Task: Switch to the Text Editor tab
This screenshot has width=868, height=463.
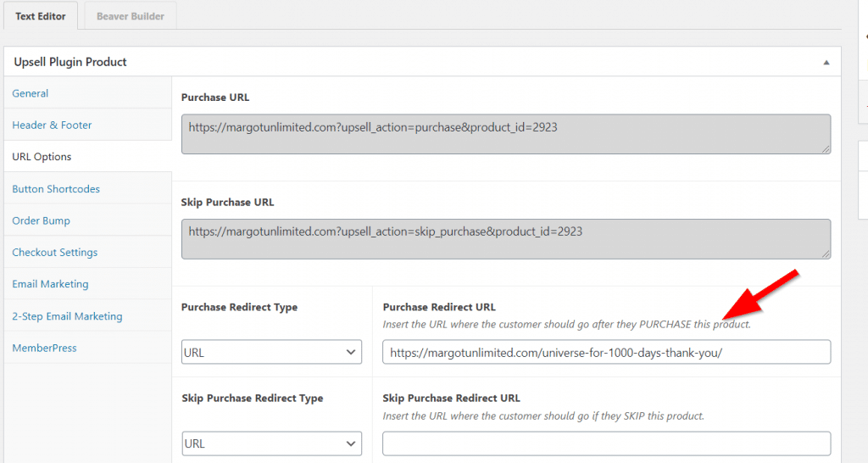Action: coord(40,16)
